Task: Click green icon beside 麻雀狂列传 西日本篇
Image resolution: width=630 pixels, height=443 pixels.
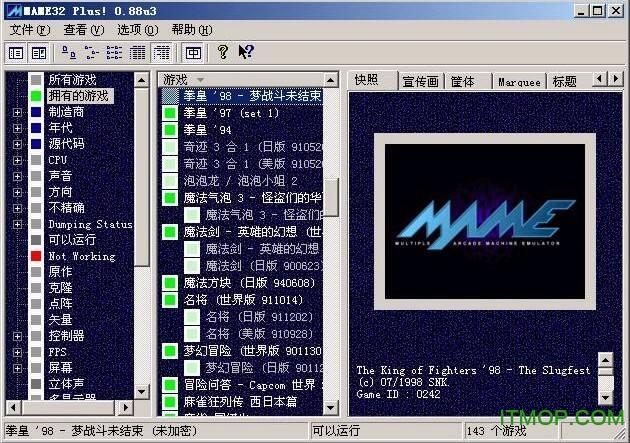Action: (x=170, y=402)
